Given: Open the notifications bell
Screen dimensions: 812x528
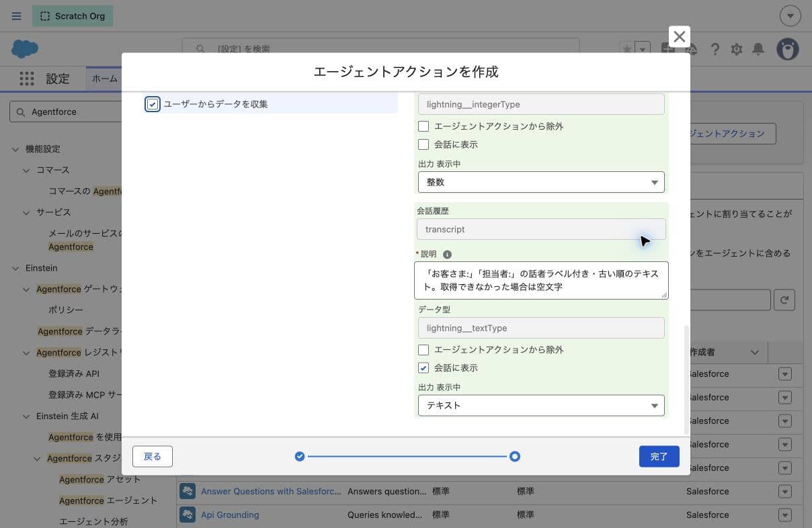Looking at the screenshot, I should 758,49.
